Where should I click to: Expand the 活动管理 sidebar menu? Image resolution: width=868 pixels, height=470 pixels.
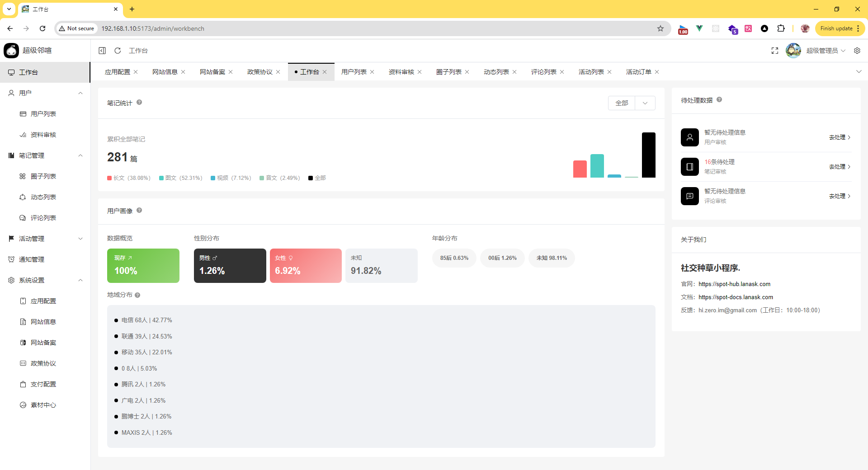click(x=45, y=239)
